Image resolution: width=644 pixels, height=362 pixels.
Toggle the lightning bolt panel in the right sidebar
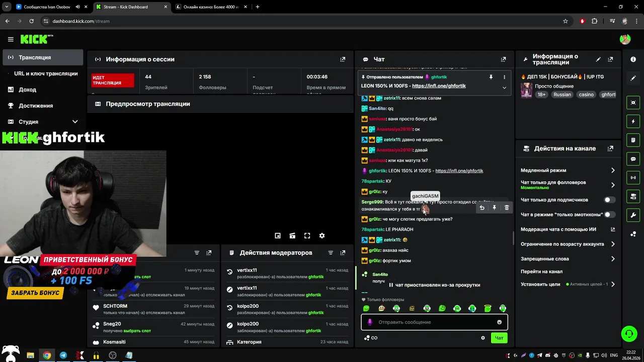click(x=633, y=121)
